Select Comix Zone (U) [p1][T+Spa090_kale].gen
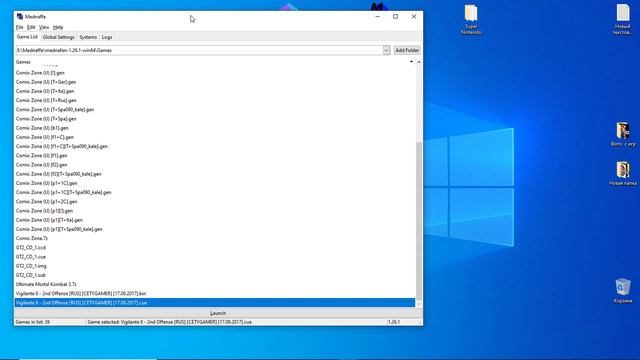 215,229
